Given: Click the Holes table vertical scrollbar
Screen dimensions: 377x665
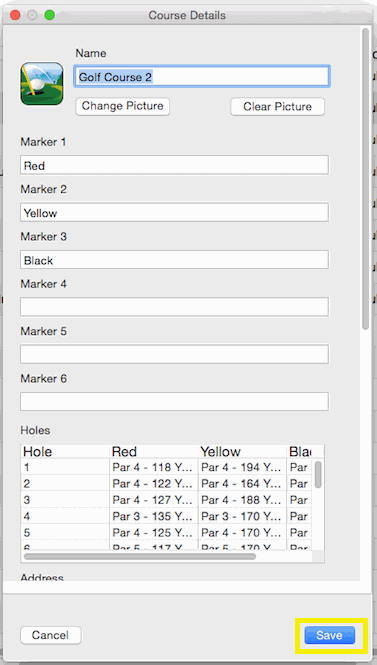Looking at the screenshot, I should click(318, 475).
